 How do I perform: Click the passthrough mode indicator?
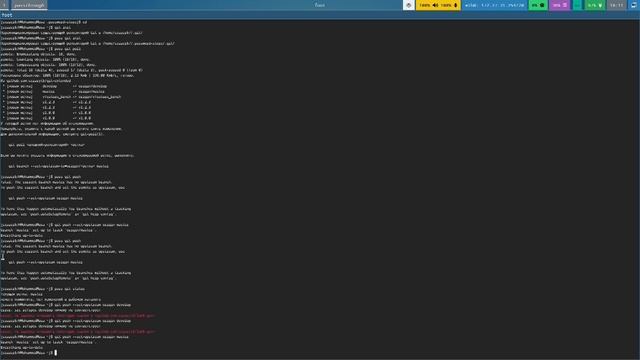[29, 5]
